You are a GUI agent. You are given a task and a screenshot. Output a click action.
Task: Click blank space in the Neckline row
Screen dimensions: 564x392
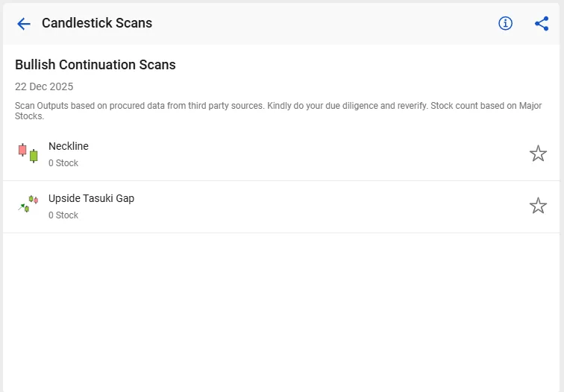(298, 154)
